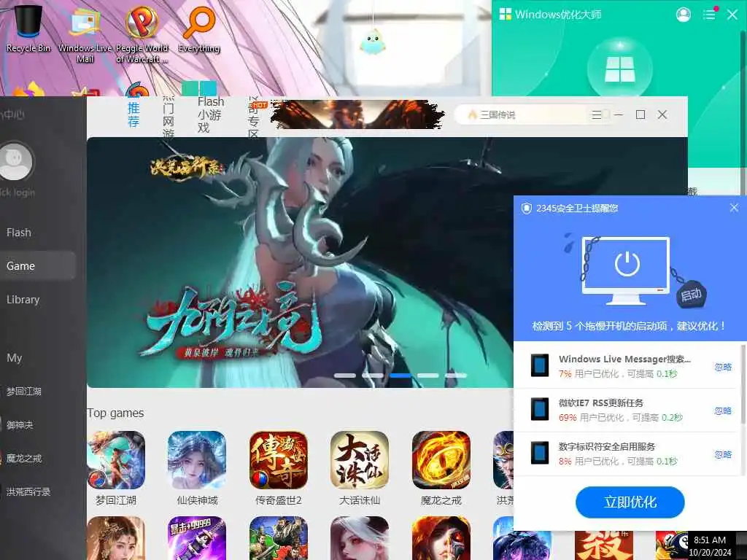
Task: Ignore the Windows Live Messager startup item
Action: pyautogui.click(x=723, y=367)
